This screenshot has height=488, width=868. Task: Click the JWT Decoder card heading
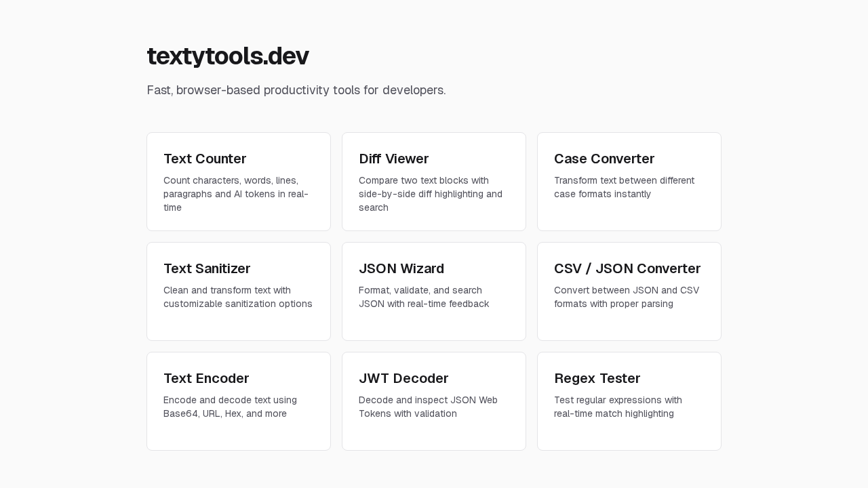(403, 378)
